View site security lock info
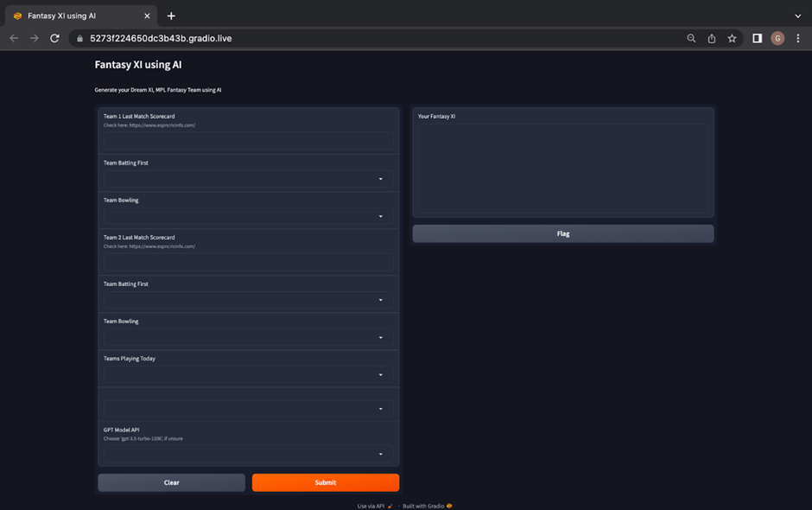This screenshot has width=812, height=510. 79,38
